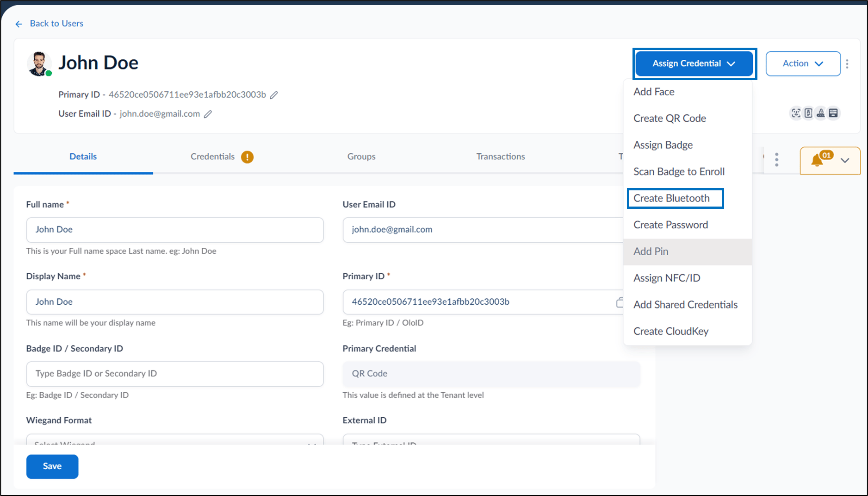Expand the notifications chevron
The image size is (868, 496).
coord(845,160)
